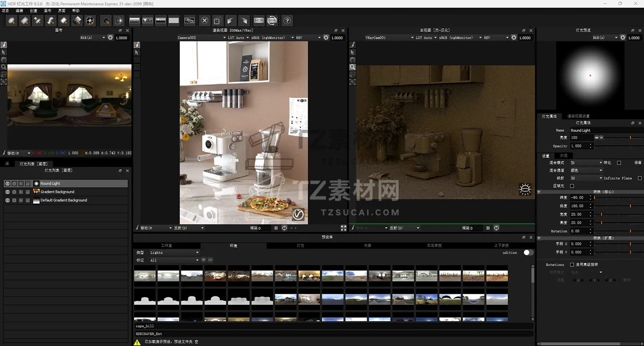Enable the Infinite Plane checkbox

click(640, 178)
